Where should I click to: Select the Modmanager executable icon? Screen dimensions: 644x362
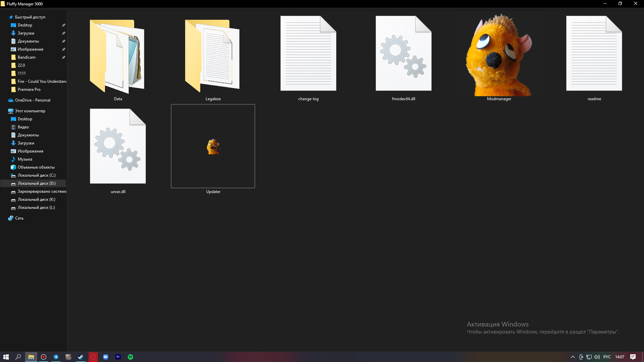pos(499,56)
